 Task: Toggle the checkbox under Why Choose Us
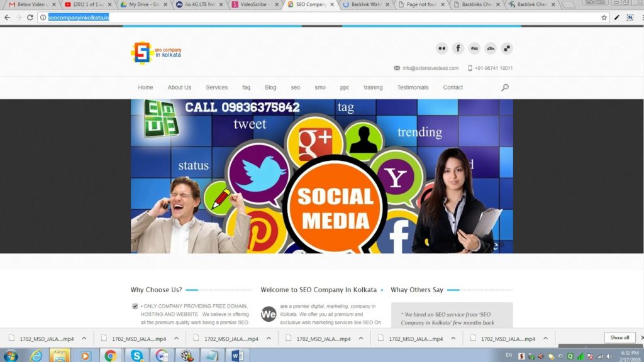coord(135,306)
